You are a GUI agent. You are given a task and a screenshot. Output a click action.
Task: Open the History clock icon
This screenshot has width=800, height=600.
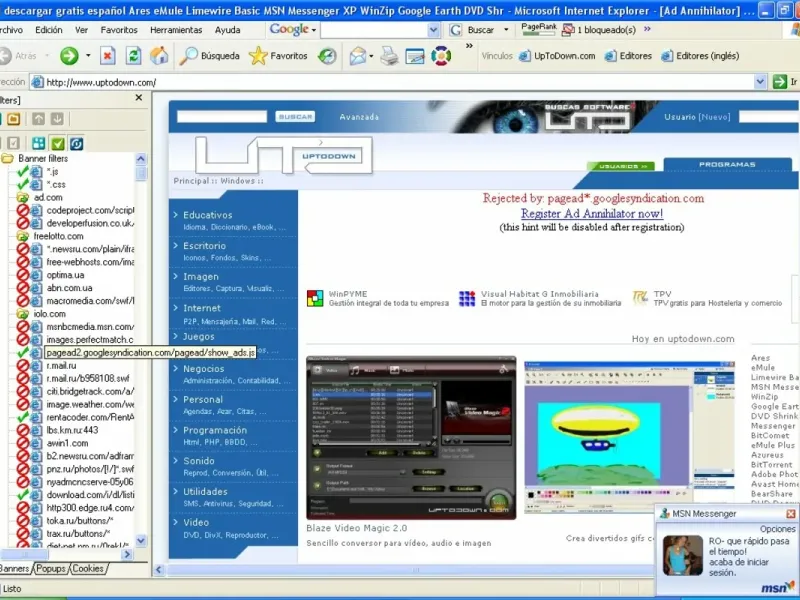[x=327, y=56]
